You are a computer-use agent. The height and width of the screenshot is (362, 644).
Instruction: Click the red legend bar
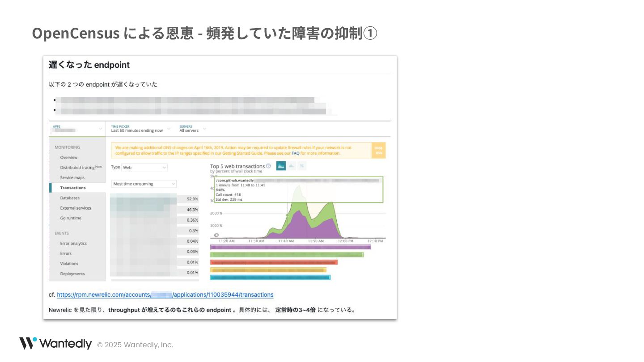(274, 262)
